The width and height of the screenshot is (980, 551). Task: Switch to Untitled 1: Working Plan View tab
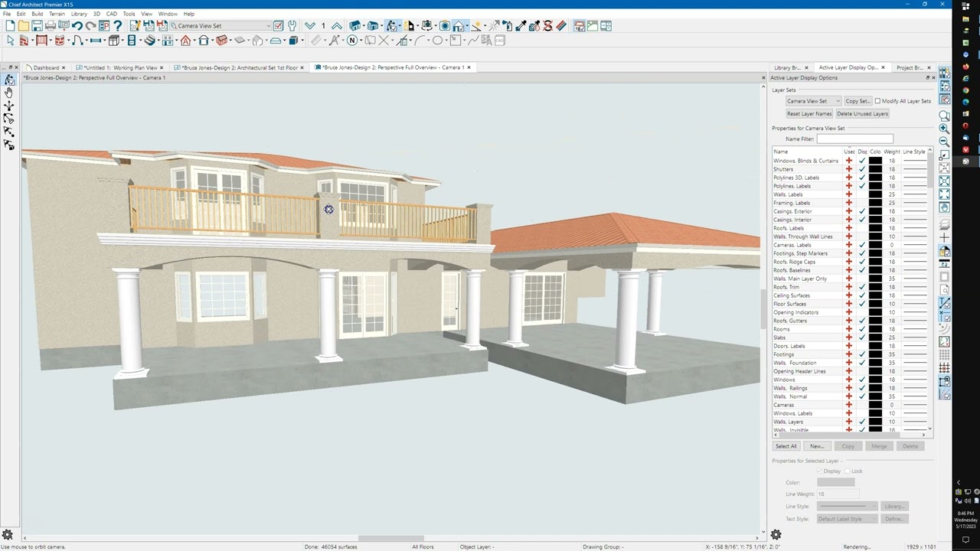coord(120,67)
